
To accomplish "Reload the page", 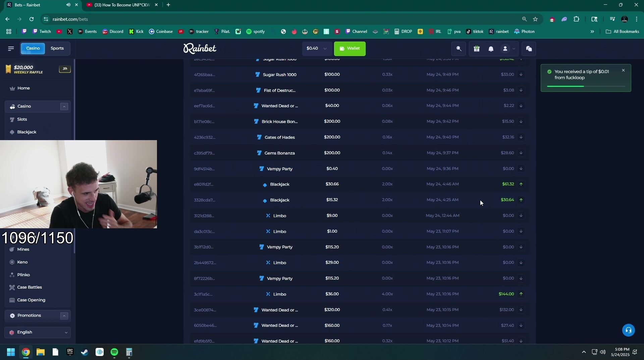I will point(32,19).
